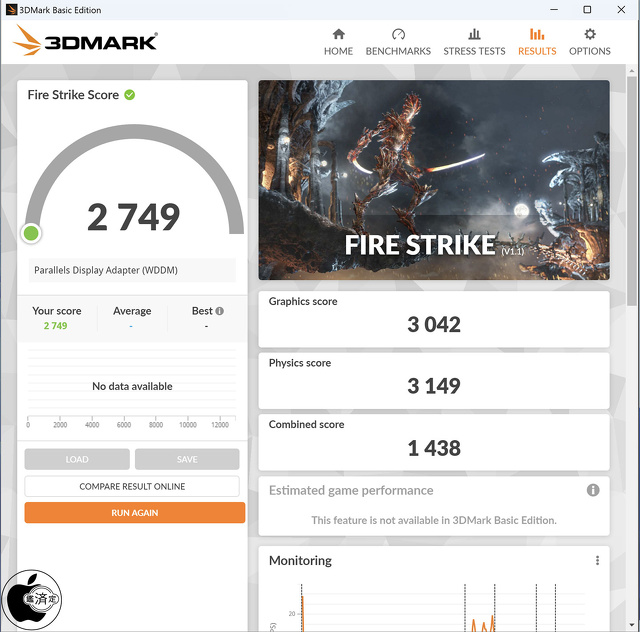
Task: Open the Monitoring three-dot menu
Action: coord(597,560)
